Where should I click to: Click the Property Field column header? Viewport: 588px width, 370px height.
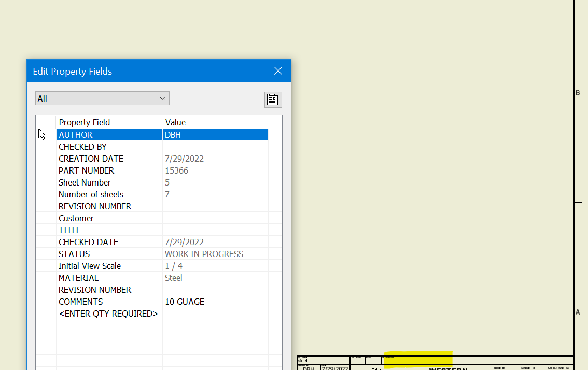[109, 122]
